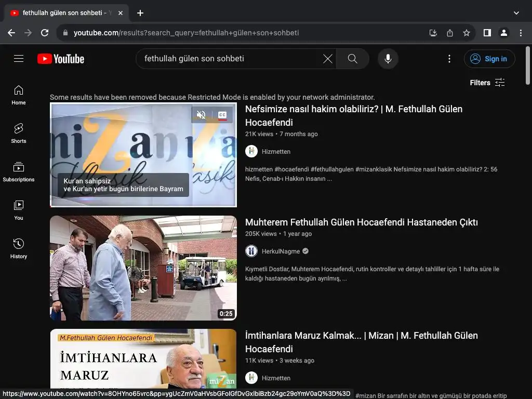This screenshot has height=399, width=532.
Task: Click Hizmetten avatar under third video
Action: pyautogui.click(x=251, y=378)
